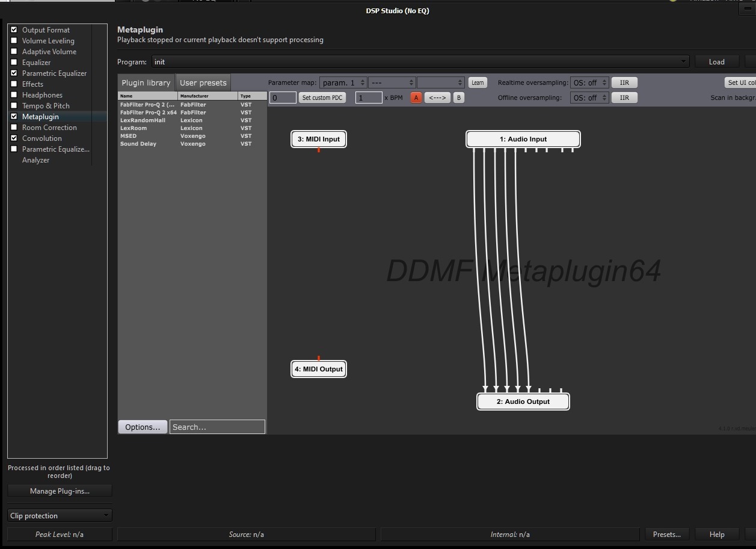This screenshot has height=549, width=756.
Task: Select the 4: MIDI Output node
Action: [x=319, y=369]
